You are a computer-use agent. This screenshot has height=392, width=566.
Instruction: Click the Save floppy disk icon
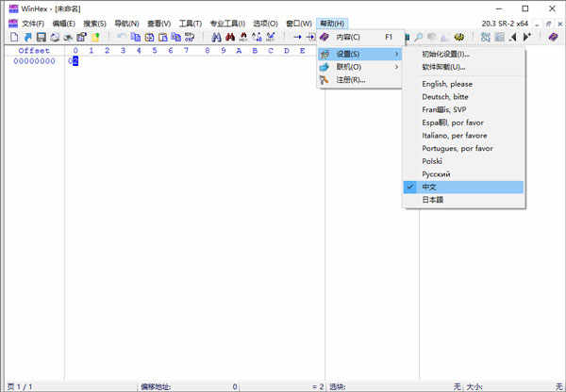42,37
